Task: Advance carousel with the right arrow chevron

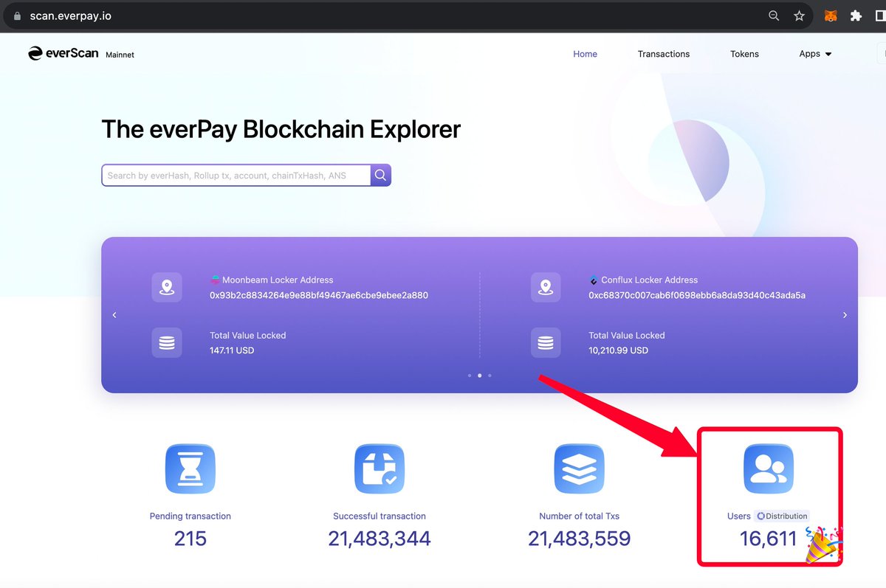Action: point(845,314)
